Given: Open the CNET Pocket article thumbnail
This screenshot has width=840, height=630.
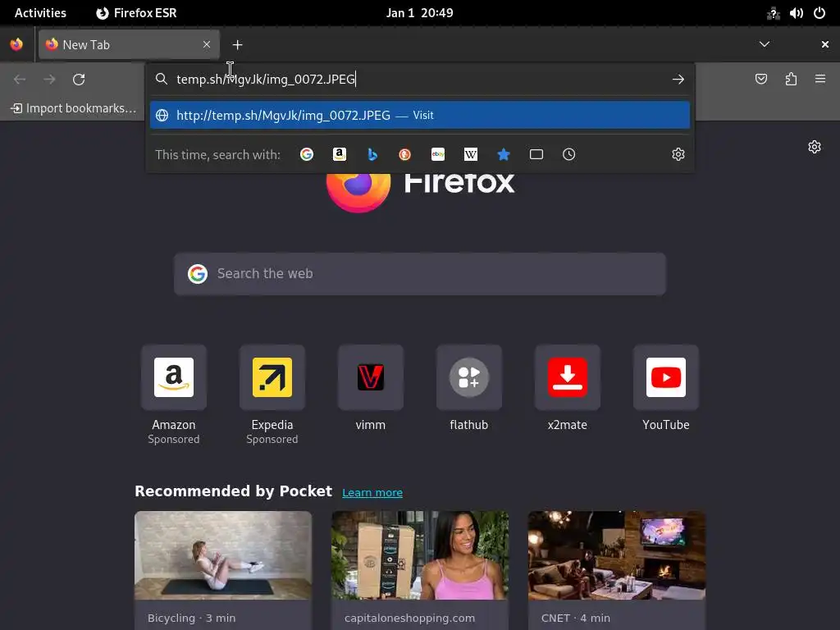Looking at the screenshot, I should [x=617, y=555].
